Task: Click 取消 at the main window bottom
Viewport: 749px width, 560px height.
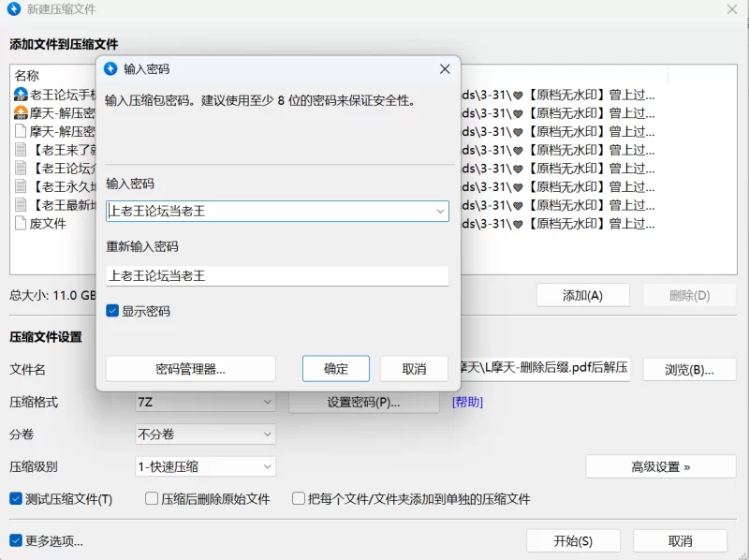Action: [681, 541]
